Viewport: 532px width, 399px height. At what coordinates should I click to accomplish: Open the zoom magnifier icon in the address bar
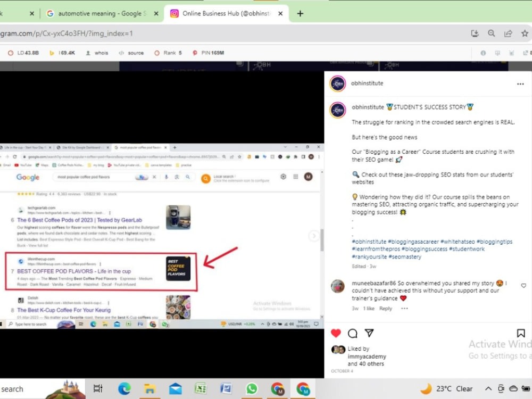tap(491, 33)
